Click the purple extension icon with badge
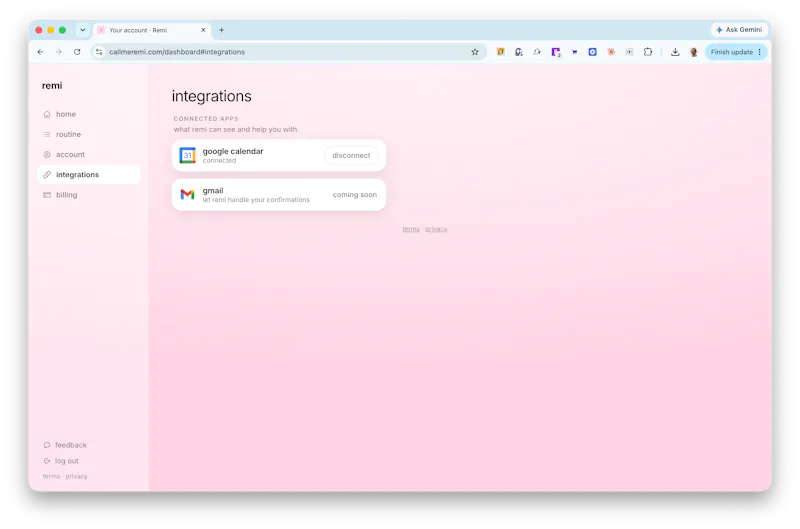Screen dimensions: 800x529 (x=556, y=52)
